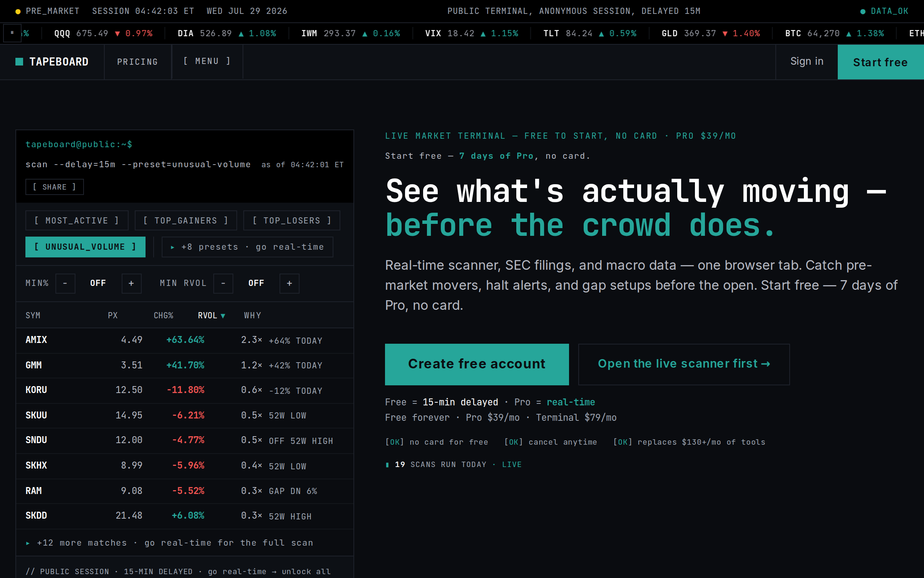
Task: Sort by PX column header
Action: click(x=112, y=316)
